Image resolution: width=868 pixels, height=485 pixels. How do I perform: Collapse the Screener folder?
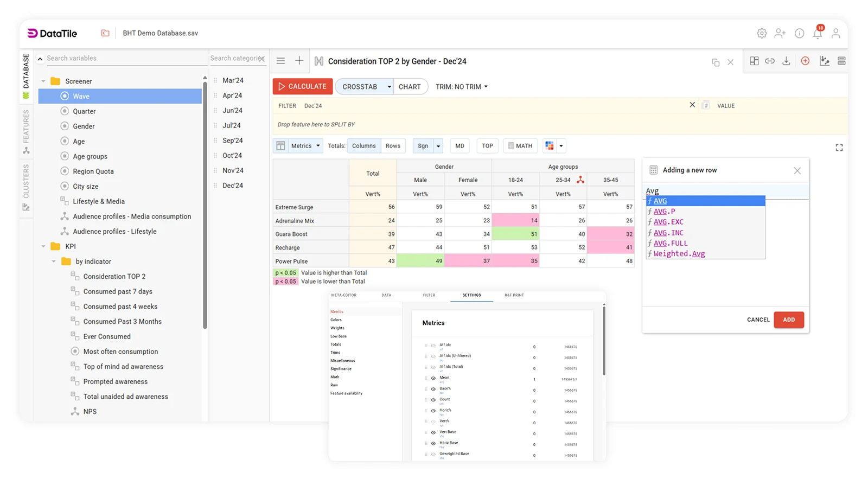coord(43,81)
